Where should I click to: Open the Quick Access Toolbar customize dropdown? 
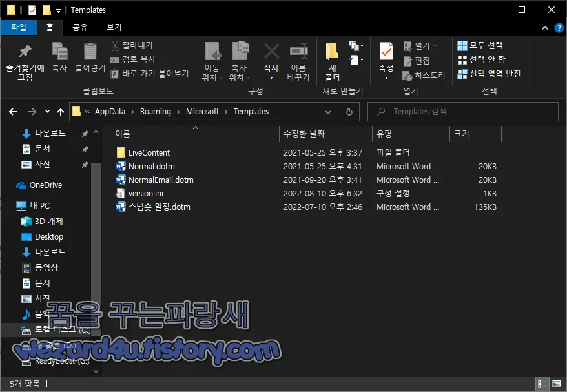click(58, 10)
